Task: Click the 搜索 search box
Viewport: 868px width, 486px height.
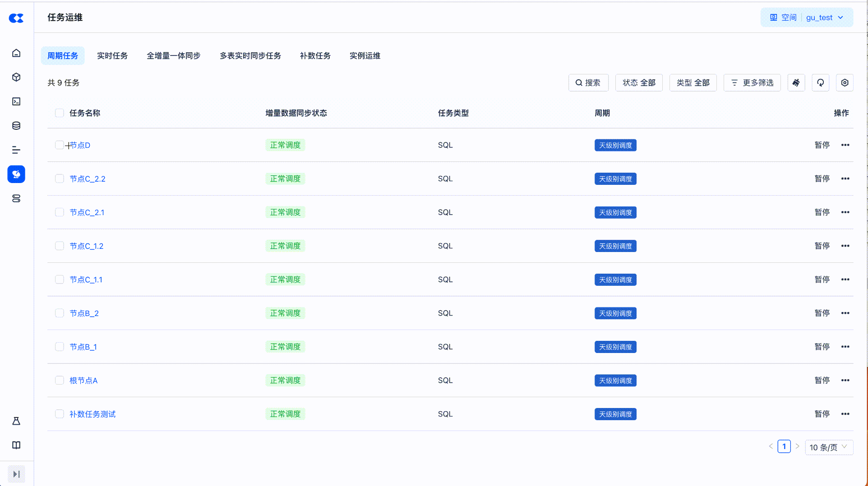Action: tap(588, 83)
